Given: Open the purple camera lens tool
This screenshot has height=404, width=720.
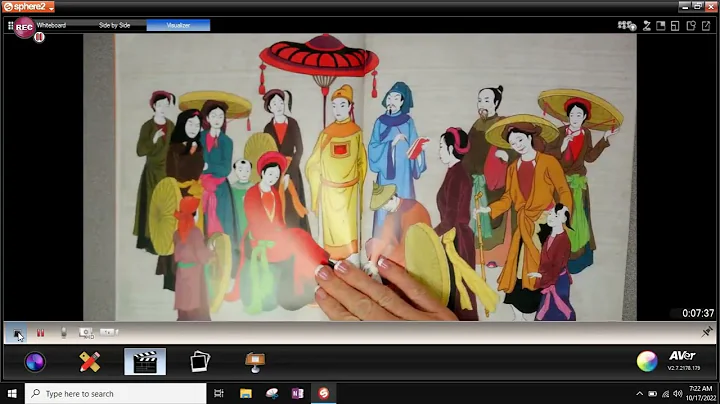Looking at the screenshot, I should (x=35, y=362).
